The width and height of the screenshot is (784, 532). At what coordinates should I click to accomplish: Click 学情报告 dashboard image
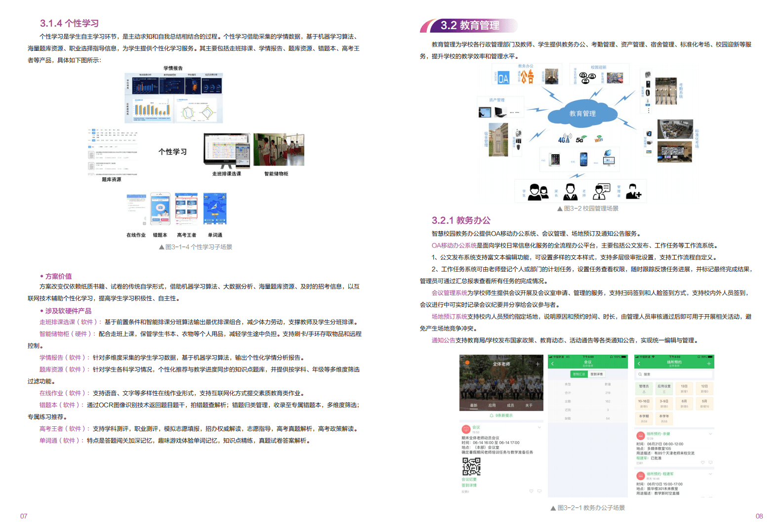tap(174, 98)
